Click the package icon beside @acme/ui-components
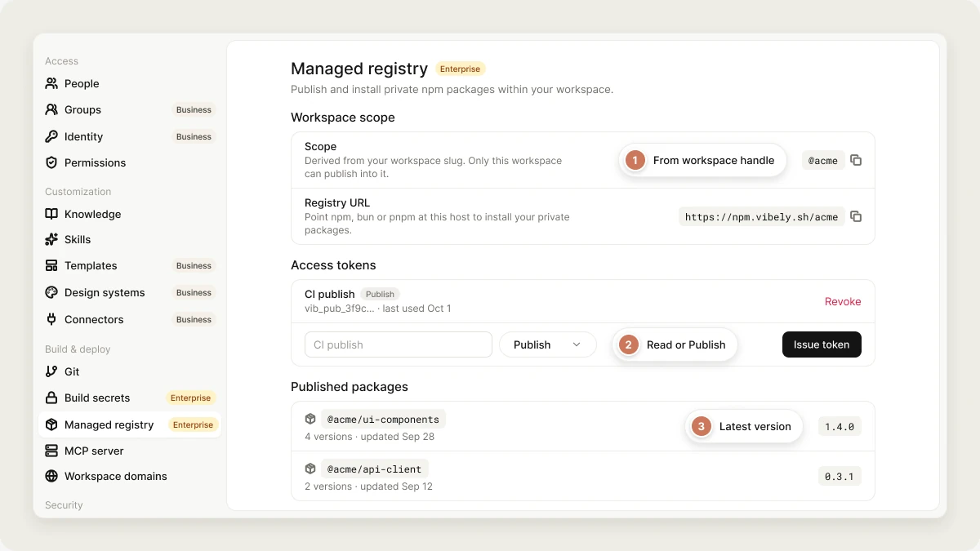The image size is (980, 551). pyautogui.click(x=310, y=419)
